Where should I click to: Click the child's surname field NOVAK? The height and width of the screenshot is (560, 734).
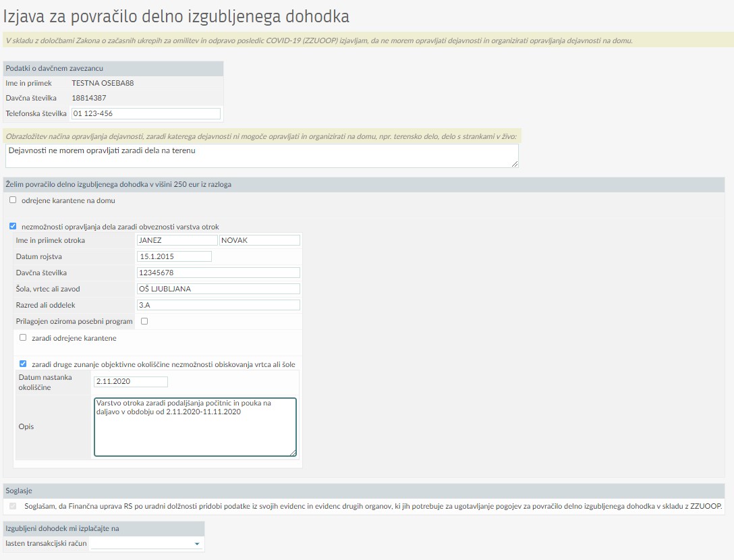[260, 240]
